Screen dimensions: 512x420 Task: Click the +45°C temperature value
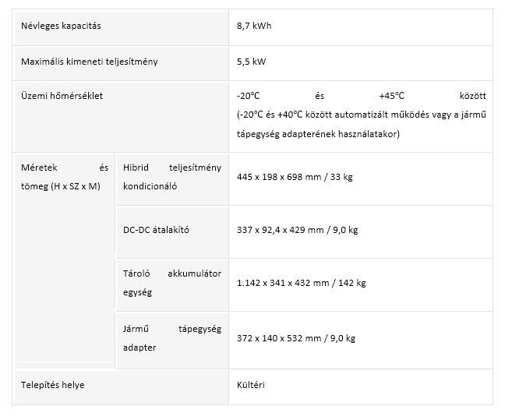point(391,96)
